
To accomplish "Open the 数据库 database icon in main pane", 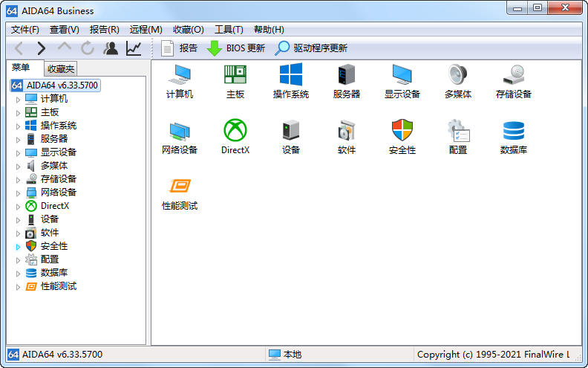I will [513, 137].
